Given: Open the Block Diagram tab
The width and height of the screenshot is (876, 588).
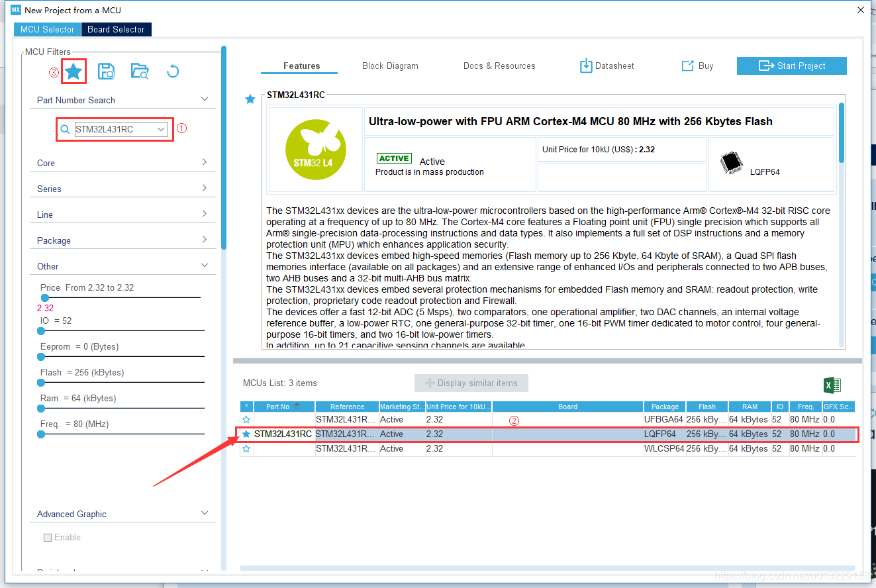Looking at the screenshot, I should 390,66.
